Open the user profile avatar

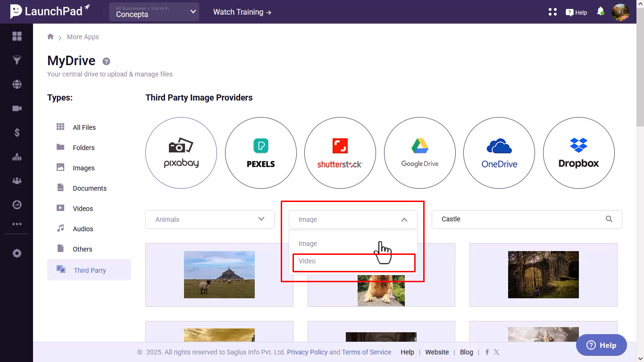tap(620, 12)
